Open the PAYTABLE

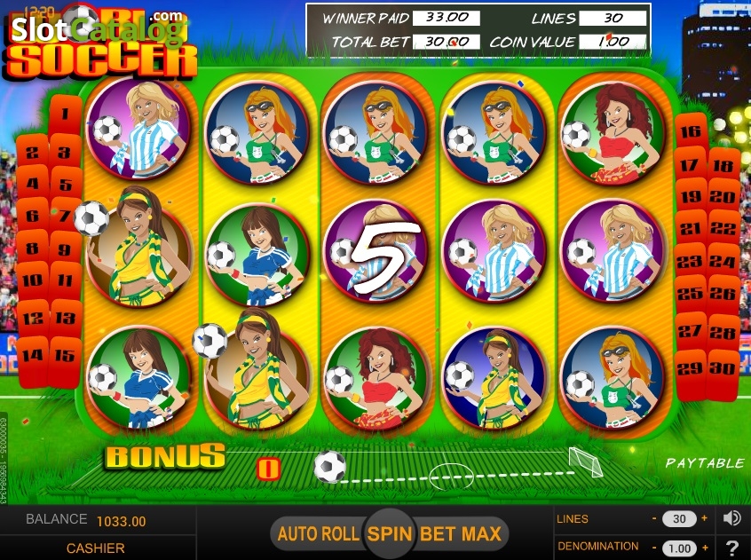point(705,463)
